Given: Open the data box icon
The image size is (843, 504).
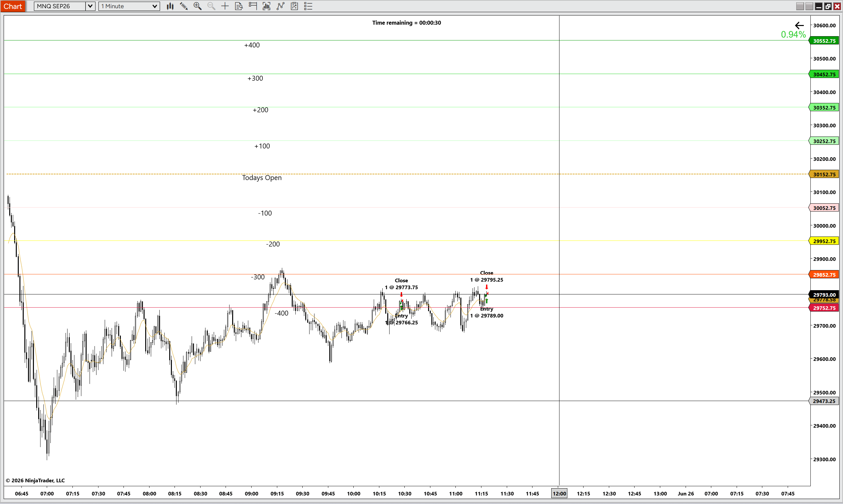Looking at the screenshot, I should pos(239,6).
